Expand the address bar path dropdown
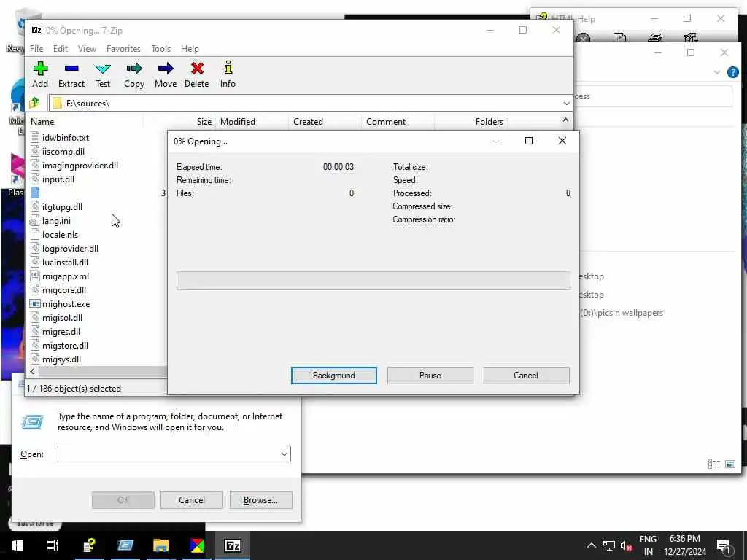The image size is (747, 560). coord(566,103)
